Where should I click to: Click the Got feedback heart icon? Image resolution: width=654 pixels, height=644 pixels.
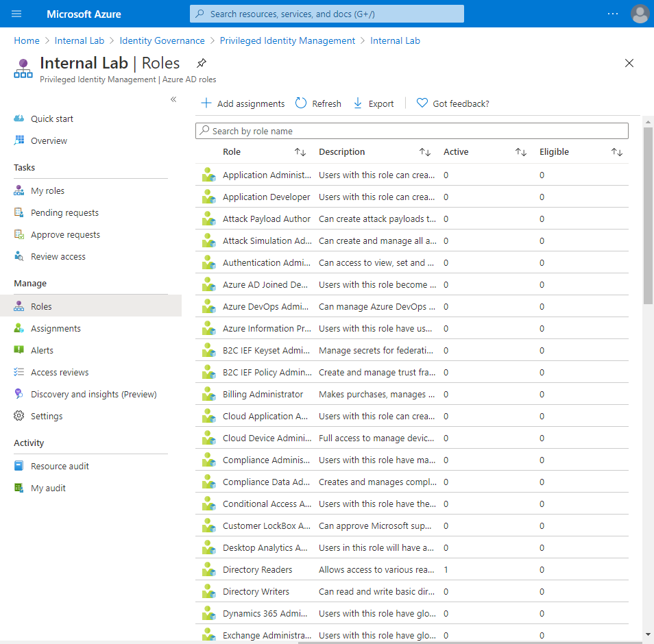pos(422,103)
